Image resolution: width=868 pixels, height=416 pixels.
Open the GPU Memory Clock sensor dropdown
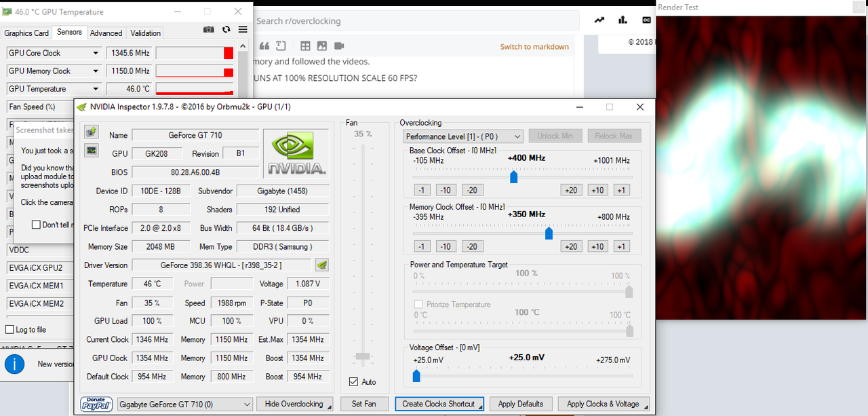(96, 71)
